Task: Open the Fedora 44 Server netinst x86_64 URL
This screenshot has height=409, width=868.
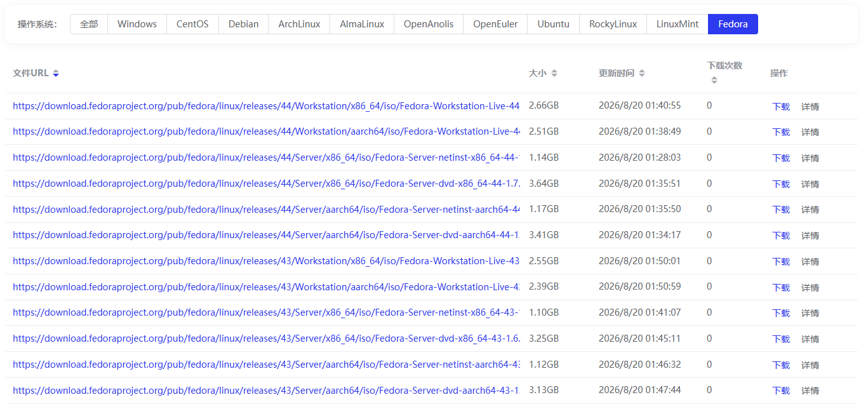Action: 266,158
